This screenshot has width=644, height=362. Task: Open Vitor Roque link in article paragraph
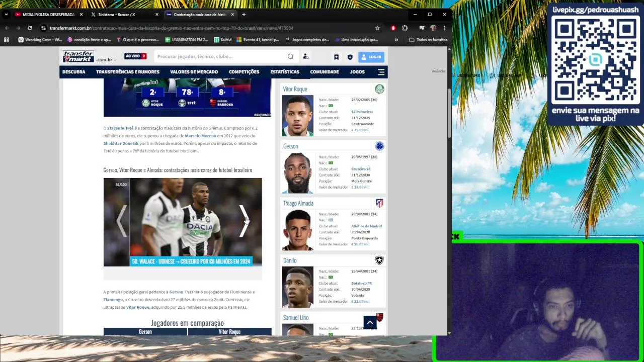tap(138, 307)
